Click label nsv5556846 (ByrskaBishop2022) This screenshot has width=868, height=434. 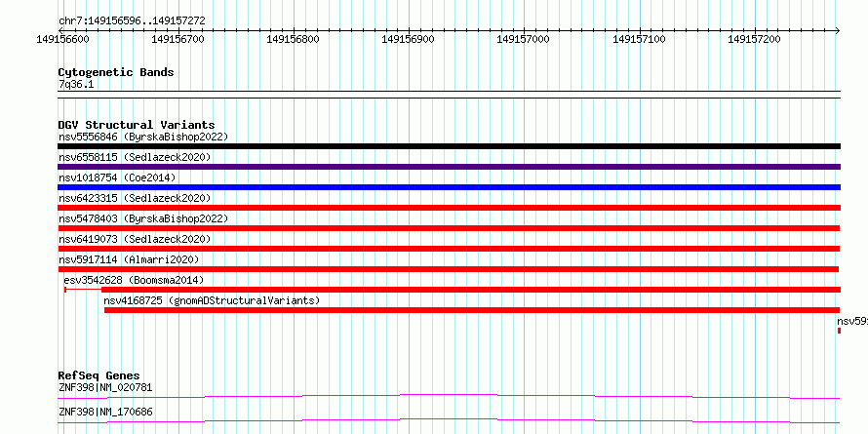coord(143,137)
